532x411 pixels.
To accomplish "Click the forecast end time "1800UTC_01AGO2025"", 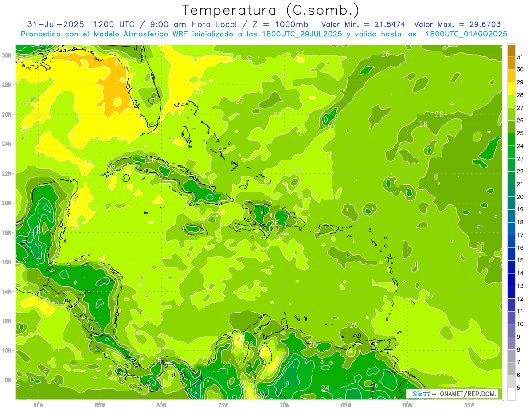I will click(466, 34).
